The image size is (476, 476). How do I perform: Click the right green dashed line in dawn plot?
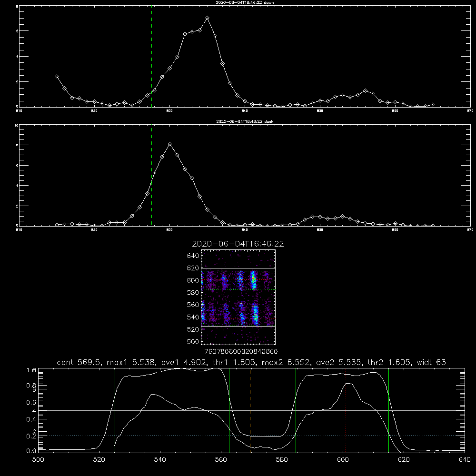(263, 56)
